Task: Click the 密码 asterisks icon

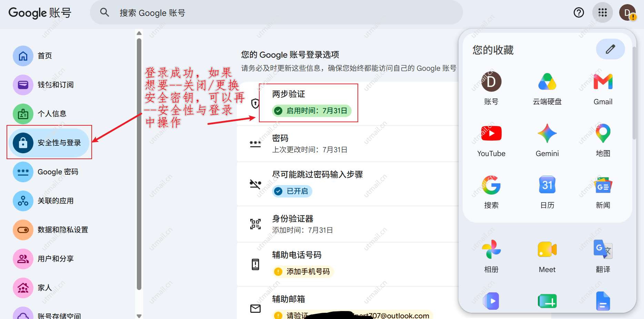Action: point(255,144)
